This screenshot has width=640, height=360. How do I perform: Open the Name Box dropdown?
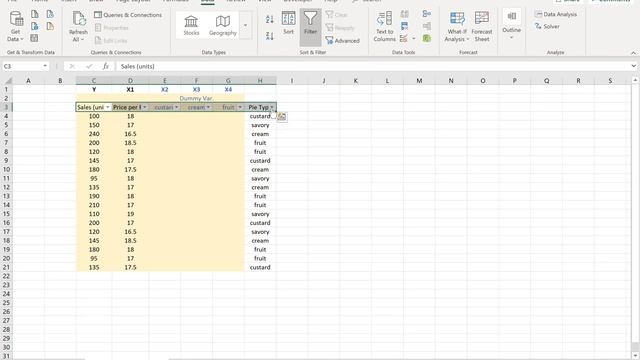coord(45,66)
